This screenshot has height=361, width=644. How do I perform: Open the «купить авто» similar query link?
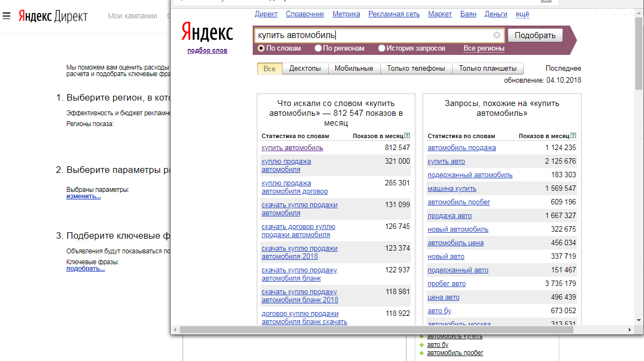click(x=446, y=161)
